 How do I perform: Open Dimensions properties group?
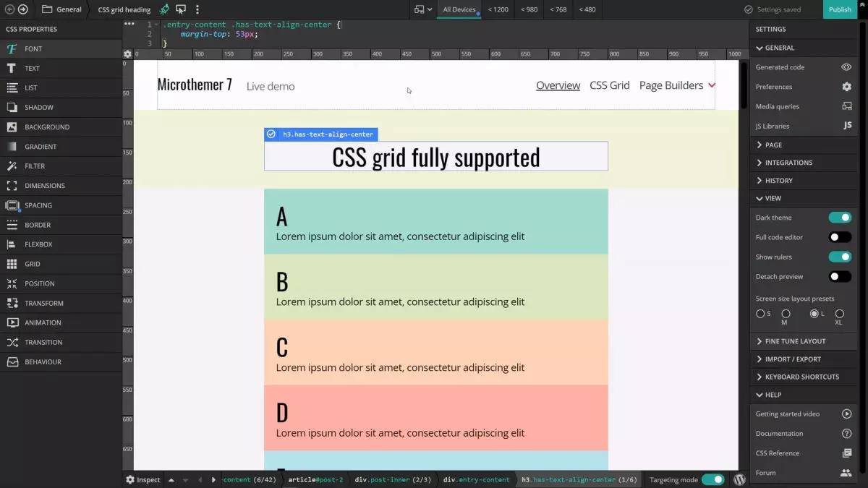[x=61, y=185]
